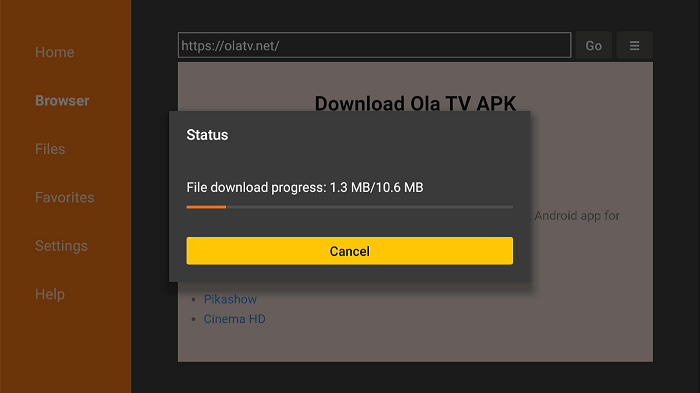
Task: Click the File download progress text
Action: (x=305, y=188)
